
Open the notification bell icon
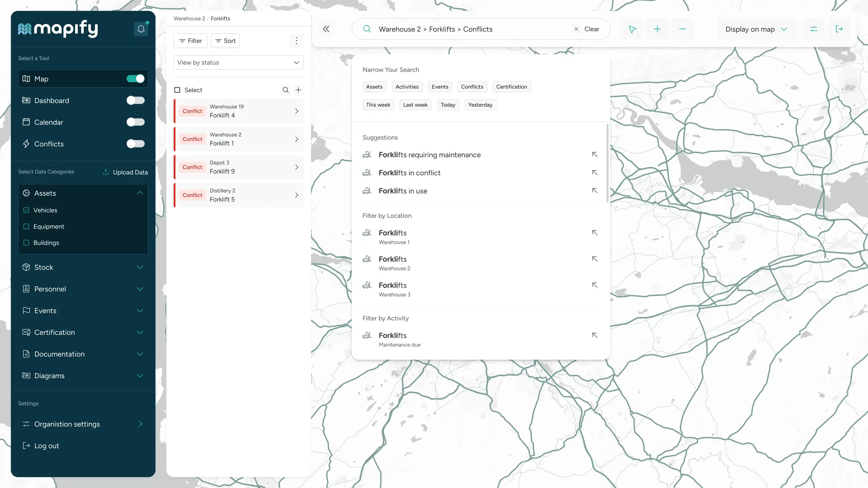141,29
